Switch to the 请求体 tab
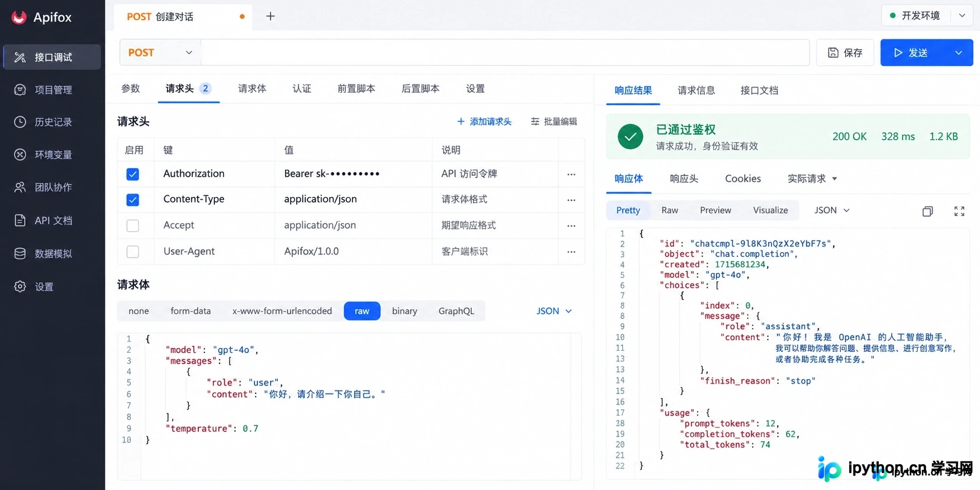 click(252, 88)
